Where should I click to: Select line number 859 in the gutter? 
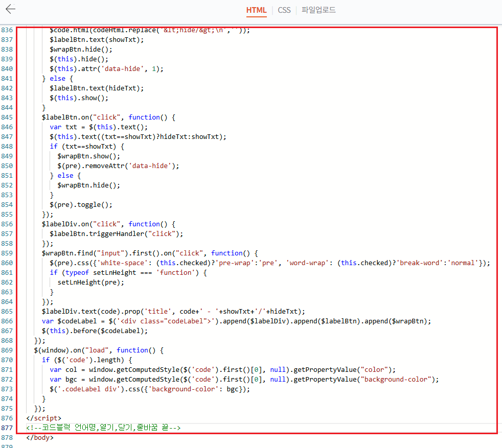[7, 253]
